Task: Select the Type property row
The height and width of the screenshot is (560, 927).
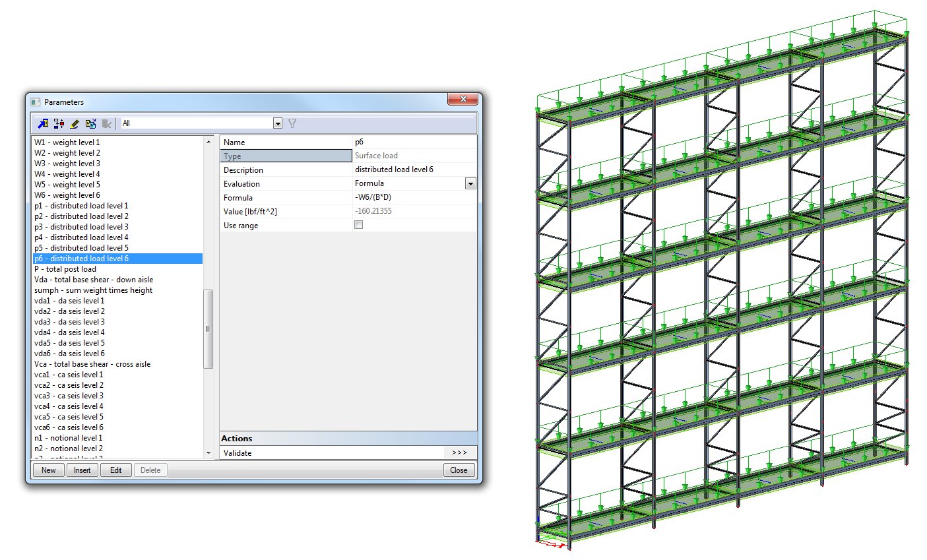Action: pyautogui.click(x=286, y=156)
